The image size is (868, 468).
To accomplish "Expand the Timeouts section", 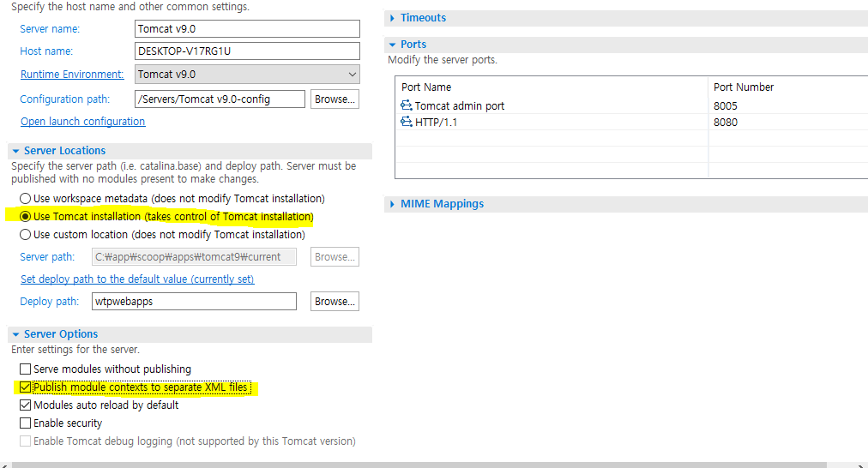I will point(393,18).
